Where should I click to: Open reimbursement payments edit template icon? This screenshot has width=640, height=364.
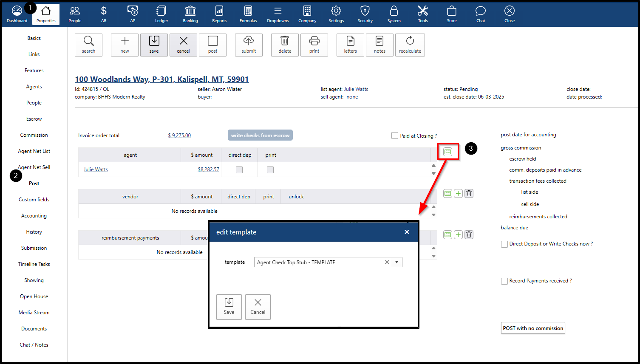coord(447,234)
